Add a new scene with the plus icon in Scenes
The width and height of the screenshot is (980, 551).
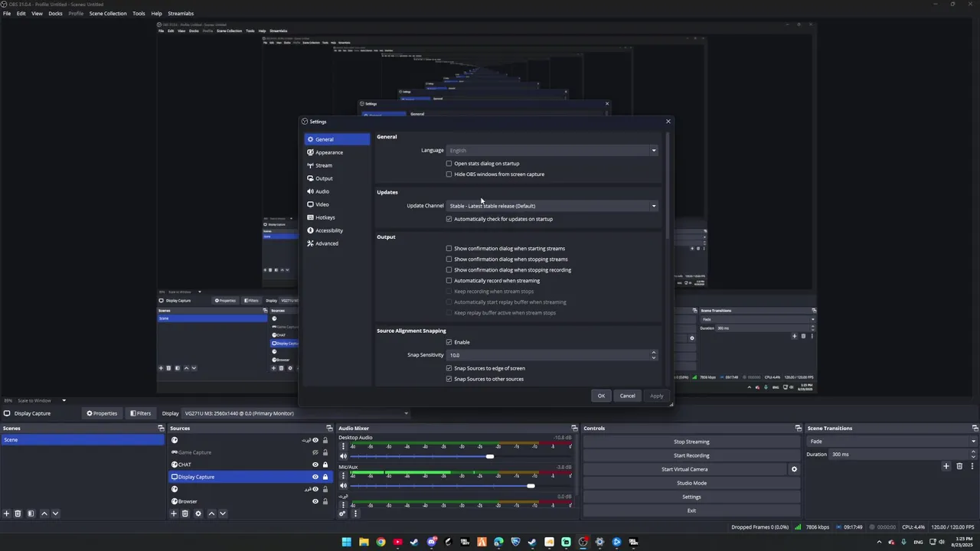click(6, 514)
